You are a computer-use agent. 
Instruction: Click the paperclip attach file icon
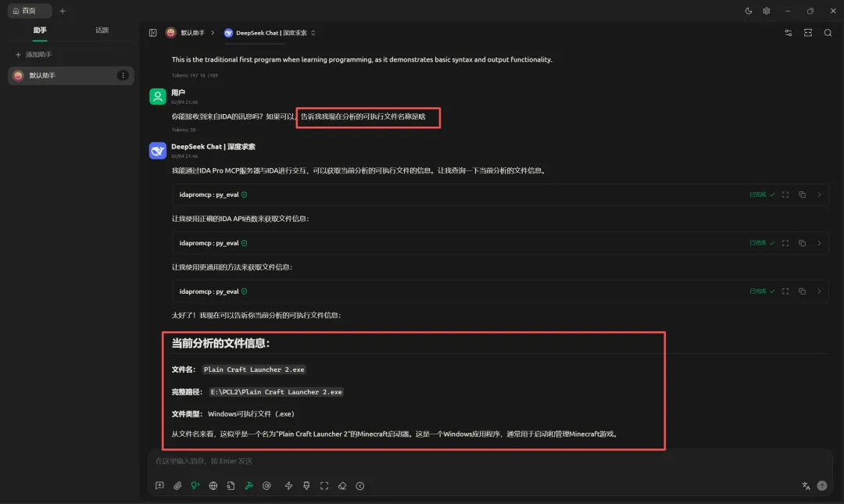pos(177,486)
